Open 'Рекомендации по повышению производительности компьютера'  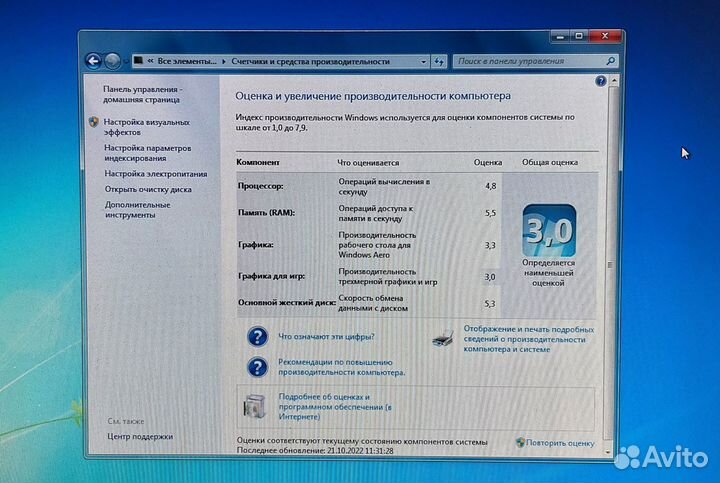(x=342, y=367)
